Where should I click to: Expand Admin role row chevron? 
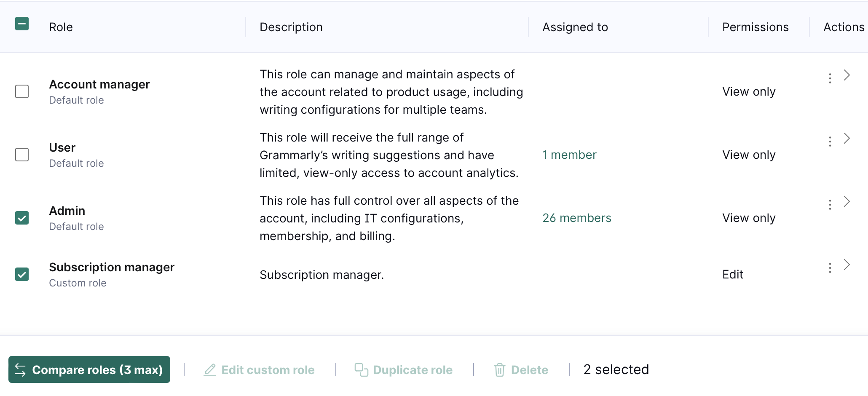(847, 201)
